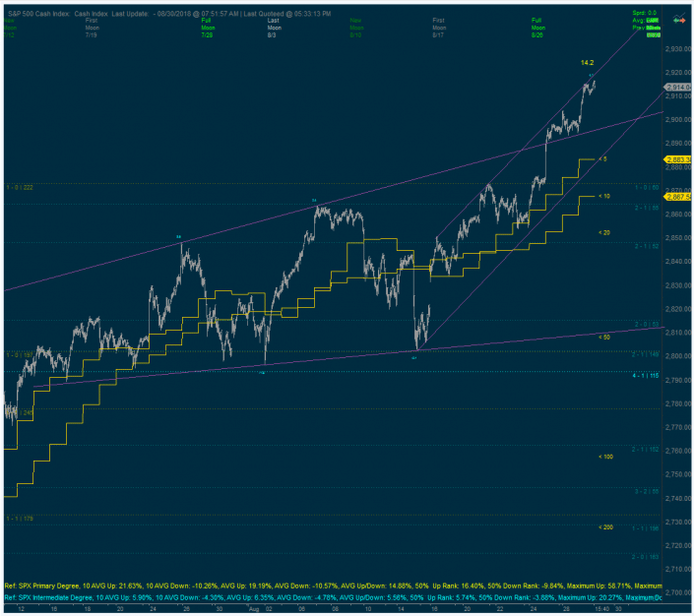Click the S&P 500 Cash Index title
Image resolution: width=694 pixels, height=616 pixels.
(39, 14)
